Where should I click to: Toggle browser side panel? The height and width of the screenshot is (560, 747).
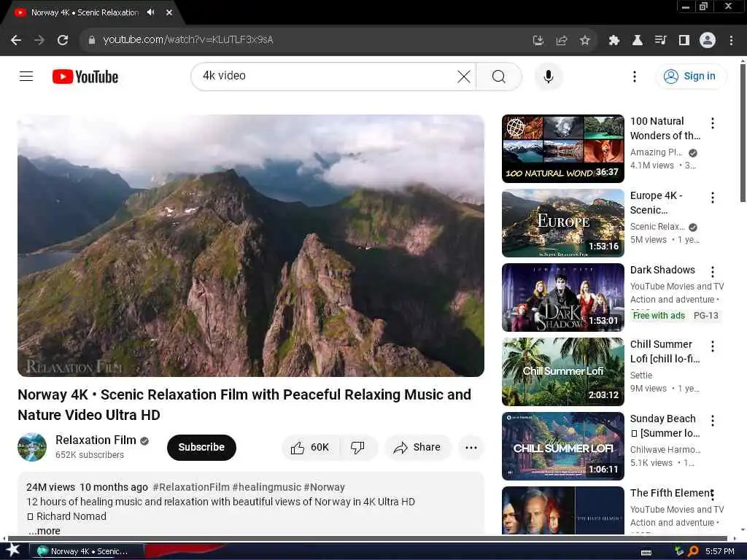pos(684,41)
